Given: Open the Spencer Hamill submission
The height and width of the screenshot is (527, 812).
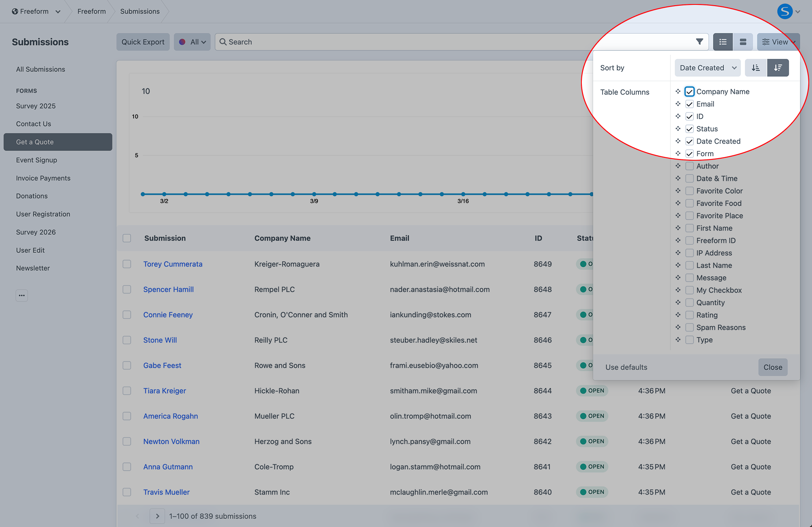Looking at the screenshot, I should coord(168,289).
